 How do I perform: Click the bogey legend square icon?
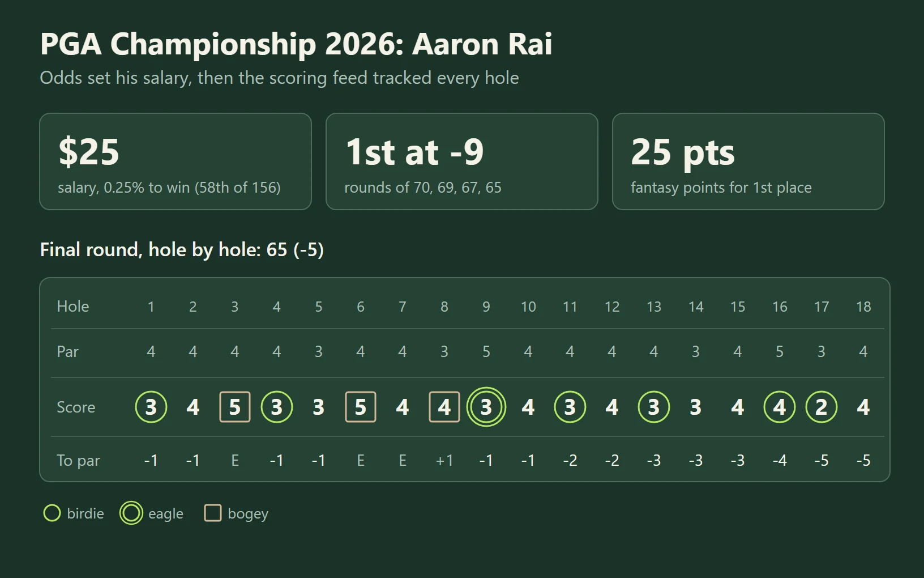pos(213,513)
